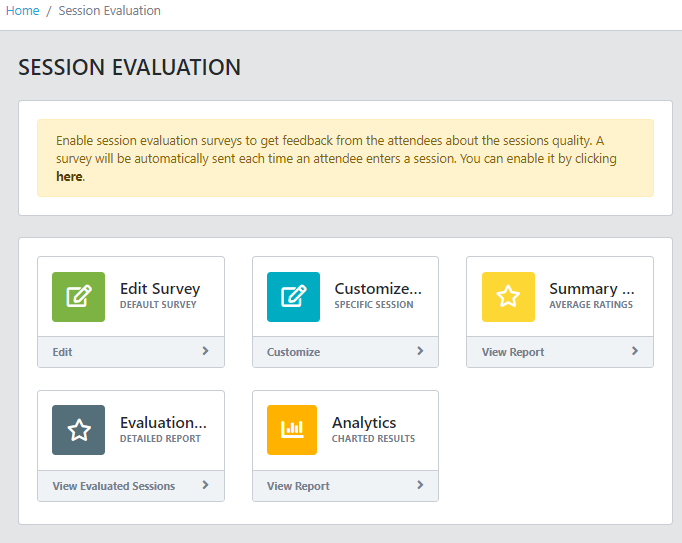Expand the Customize chevron arrow
682x543 pixels.
click(420, 351)
